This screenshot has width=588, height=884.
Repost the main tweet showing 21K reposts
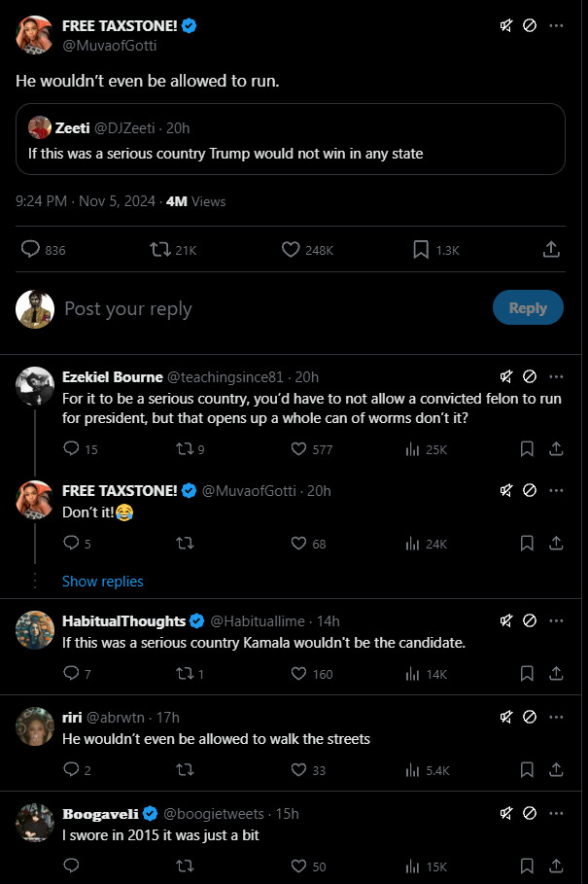coord(160,250)
